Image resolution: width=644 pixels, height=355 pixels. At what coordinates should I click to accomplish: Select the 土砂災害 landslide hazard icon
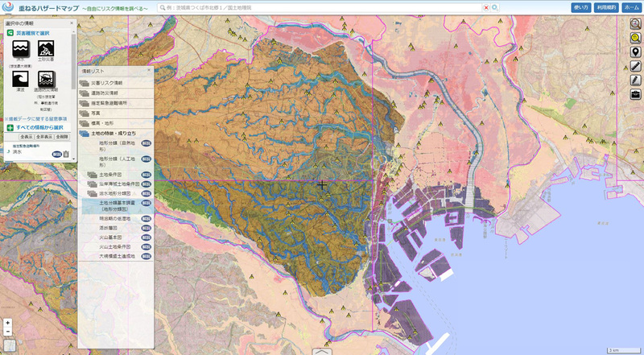(x=46, y=48)
